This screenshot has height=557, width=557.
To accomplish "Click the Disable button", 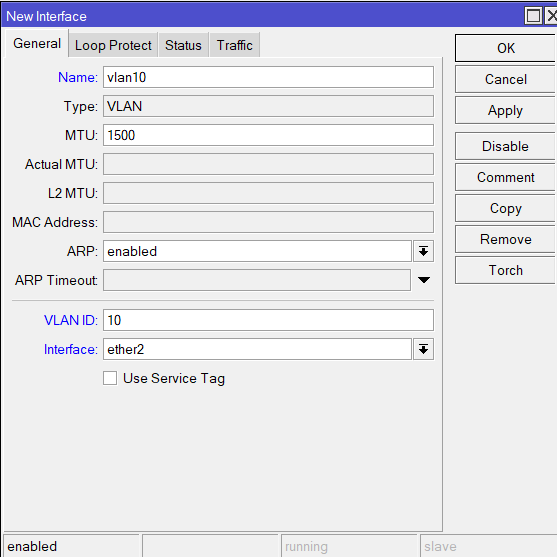I will tap(505, 146).
